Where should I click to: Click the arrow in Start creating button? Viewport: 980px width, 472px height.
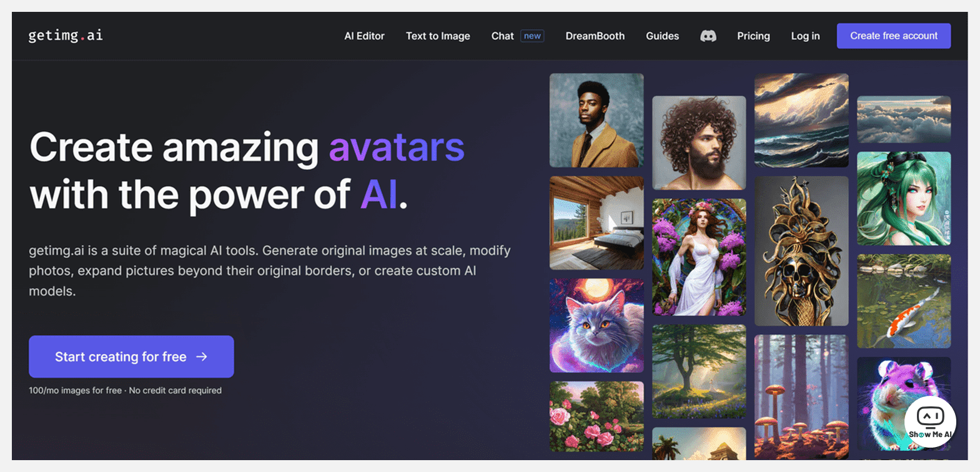(202, 356)
